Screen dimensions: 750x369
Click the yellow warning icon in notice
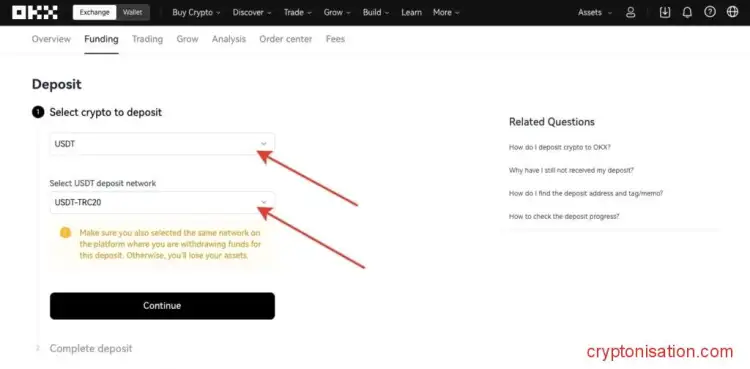tap(66, 233)
